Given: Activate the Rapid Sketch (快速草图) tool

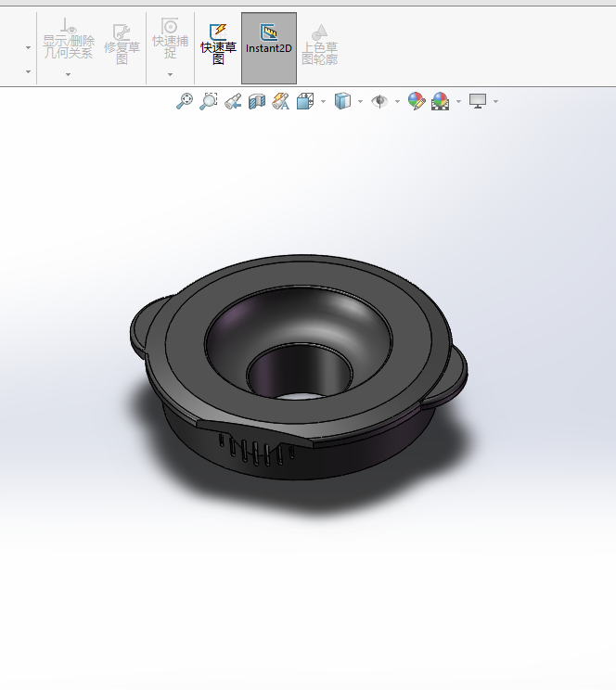Looking at the screenshot, I should point(218,44).
